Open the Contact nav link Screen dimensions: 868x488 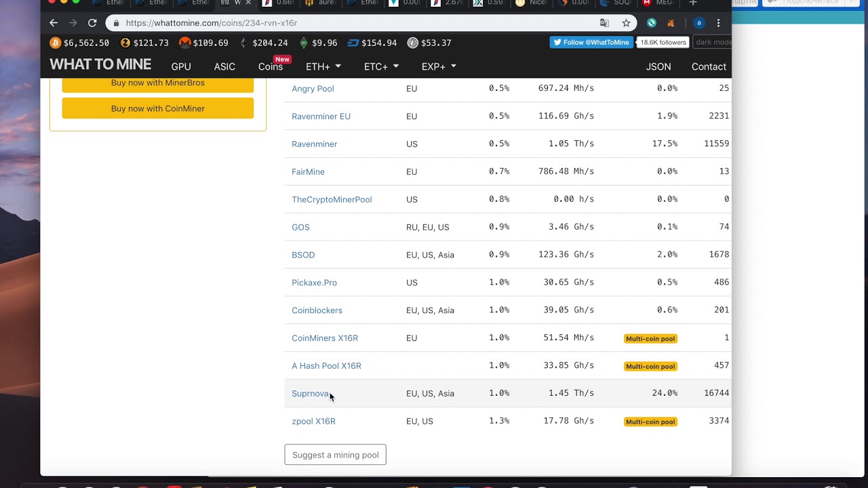pyautogui.click(x=709, y=66)
